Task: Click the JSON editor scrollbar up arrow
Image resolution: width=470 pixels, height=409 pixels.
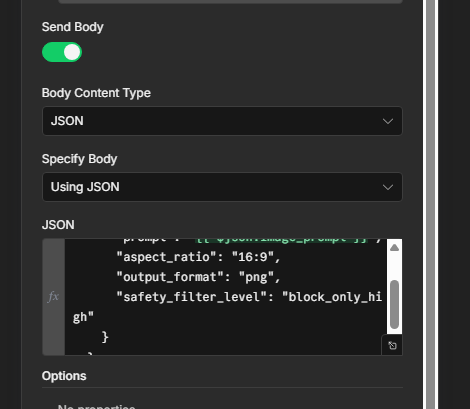Action: [394, 247]
